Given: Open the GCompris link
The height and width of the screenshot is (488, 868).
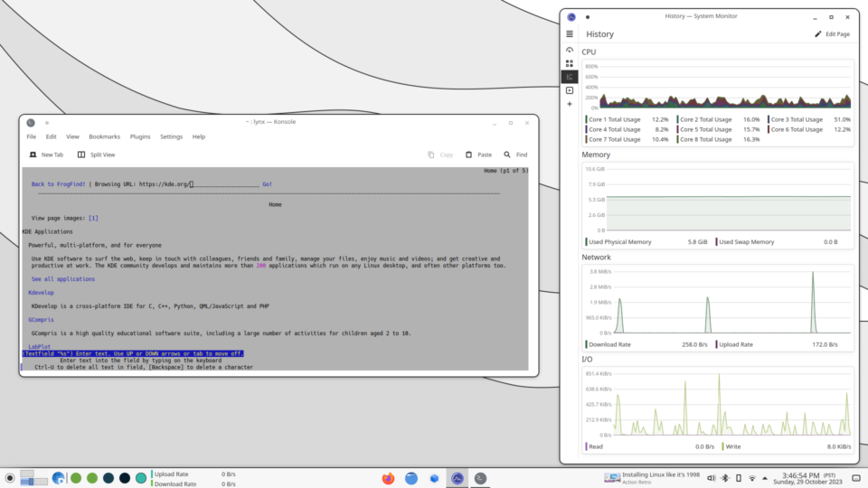Looking at the screenshot, I should click(x=42, y=320).
